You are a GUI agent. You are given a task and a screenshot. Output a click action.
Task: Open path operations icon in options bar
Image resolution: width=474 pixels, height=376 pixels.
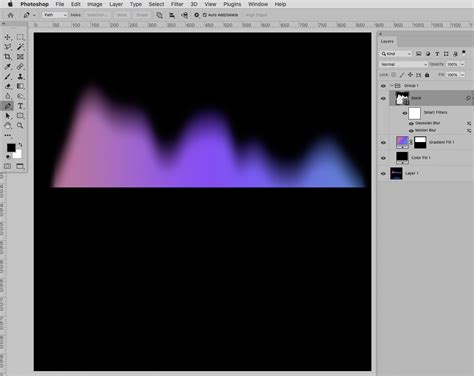pyautogui.click(x=159, y=15)
